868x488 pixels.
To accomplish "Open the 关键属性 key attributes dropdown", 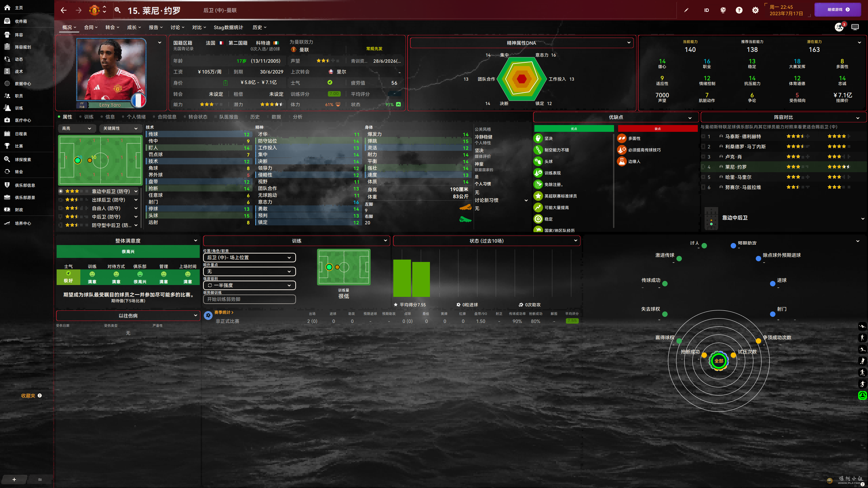I will tap(120, 128).
